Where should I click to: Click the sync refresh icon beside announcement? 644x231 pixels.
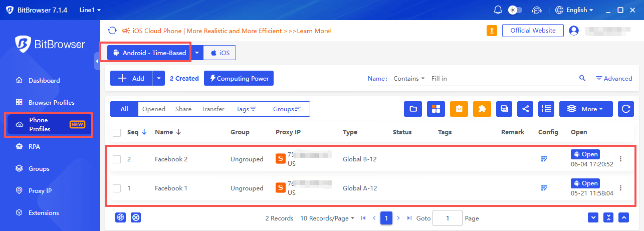112,31
